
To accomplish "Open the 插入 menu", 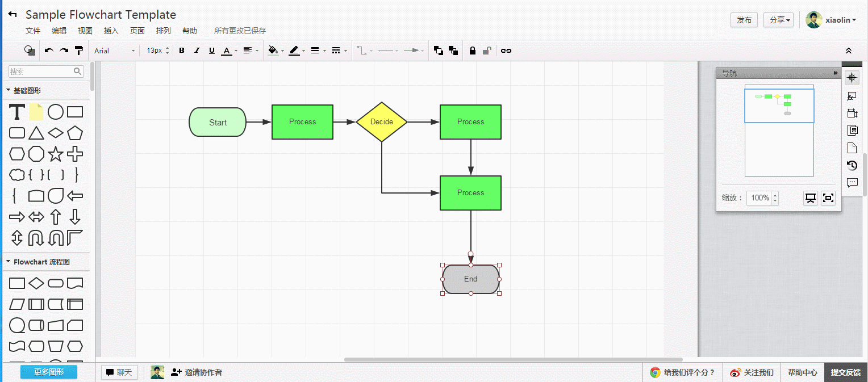I will (111, 31).
